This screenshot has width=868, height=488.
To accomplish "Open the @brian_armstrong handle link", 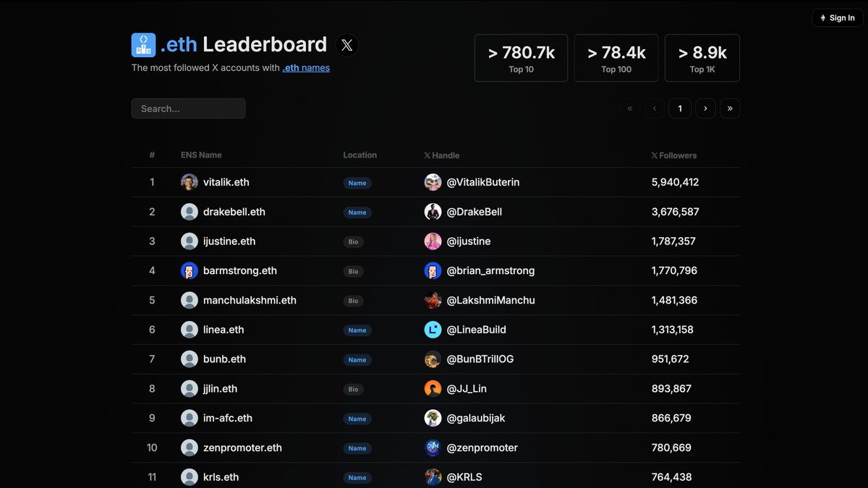I will tap(490, 270).
